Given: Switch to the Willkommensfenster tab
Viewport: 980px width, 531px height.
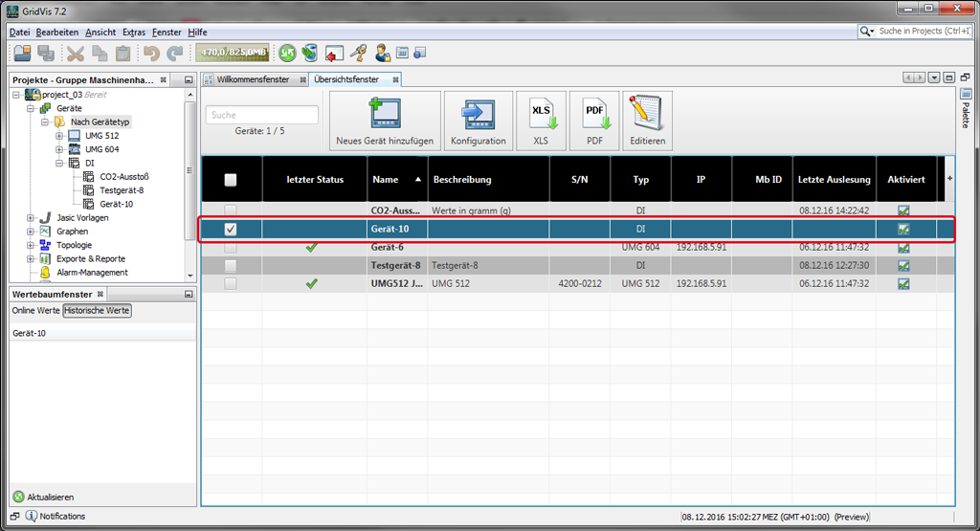Looking at the screenshot, I should tap(253, 79).
